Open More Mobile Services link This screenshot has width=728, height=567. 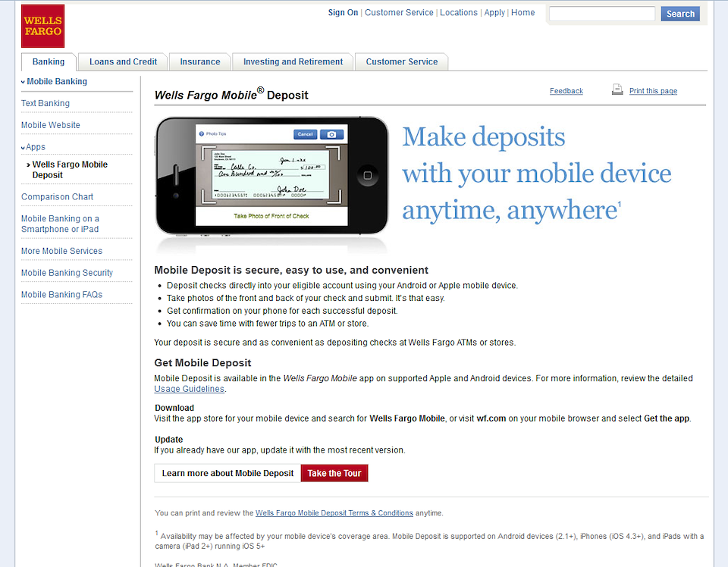(x=61, y=251)
